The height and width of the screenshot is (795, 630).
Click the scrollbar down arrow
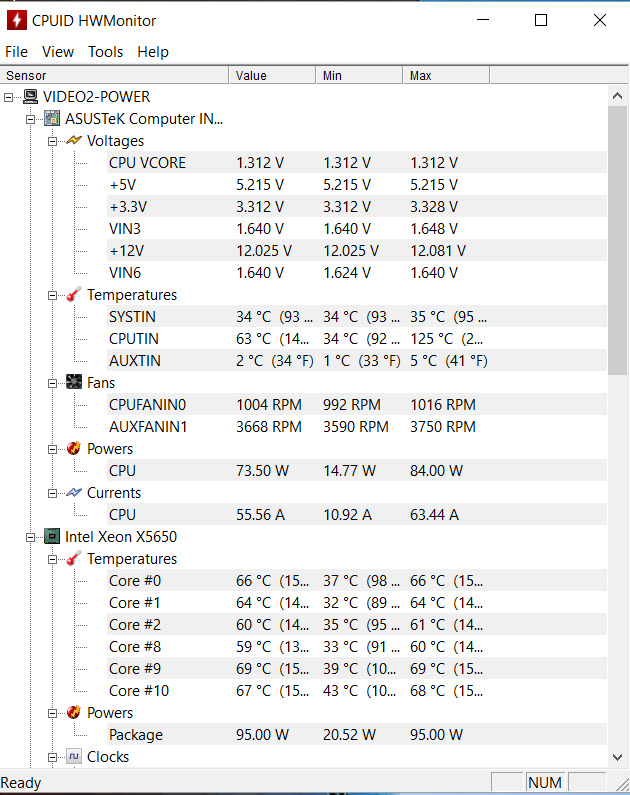click(617, 757)
